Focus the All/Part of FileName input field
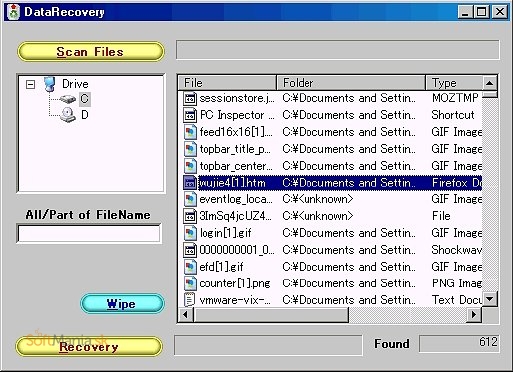Image resolution: width=513 pixels, height=372 pixels. 89,233
